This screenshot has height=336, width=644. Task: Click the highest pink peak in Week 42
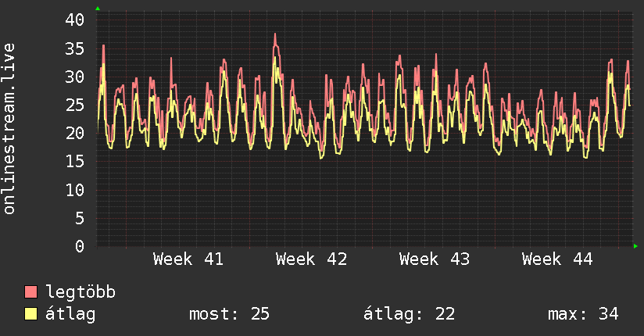pos(275,34)
